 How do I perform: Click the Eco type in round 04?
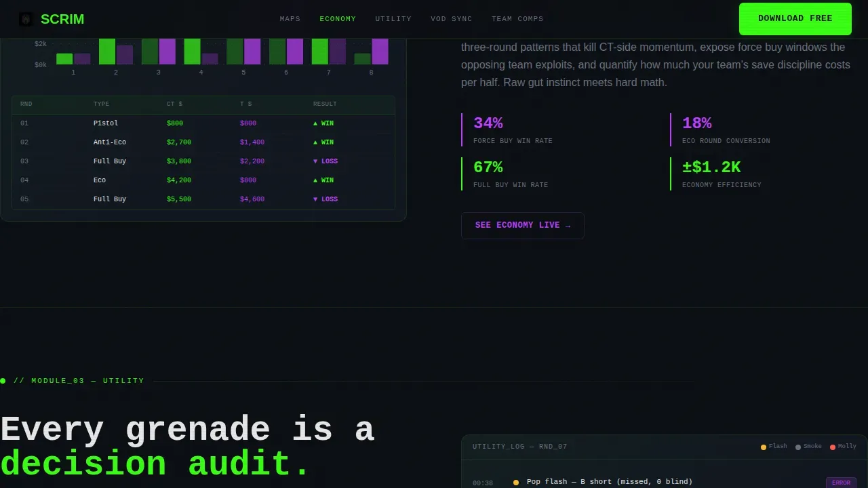click(100, 180)
